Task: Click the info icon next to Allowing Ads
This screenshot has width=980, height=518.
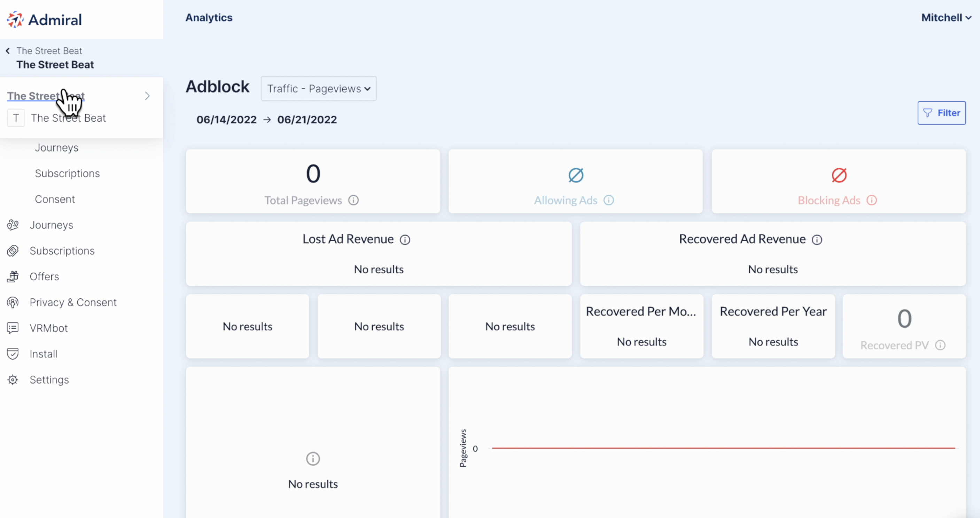Action: pyautogui.click(x=609, y=200)
